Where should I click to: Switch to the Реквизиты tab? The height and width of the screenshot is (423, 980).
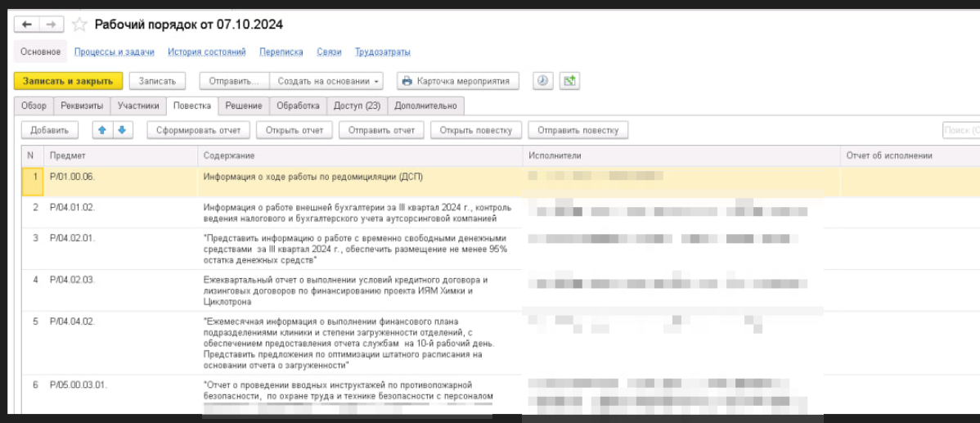coord(83,106)
